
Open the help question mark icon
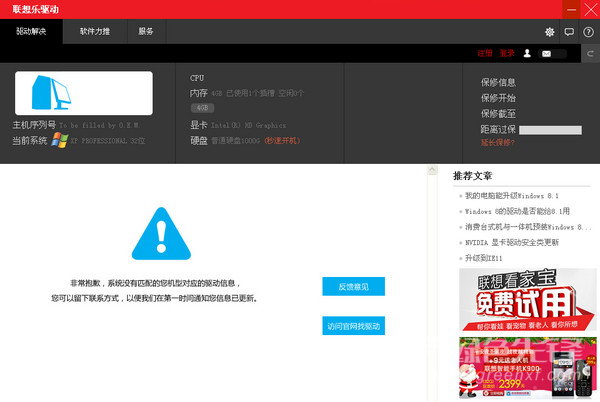tap(588, 32)
